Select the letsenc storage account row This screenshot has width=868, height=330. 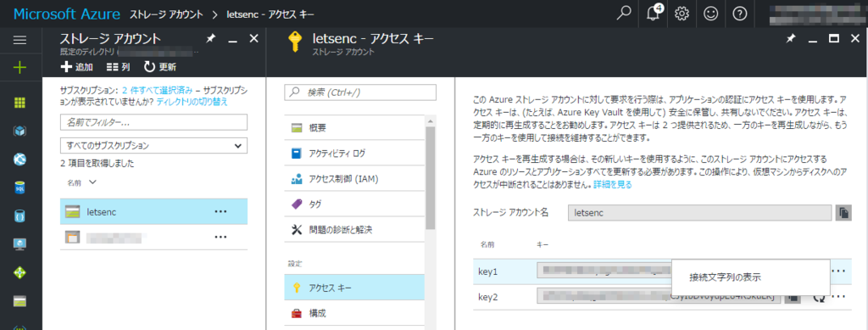[x=153, y=211]
